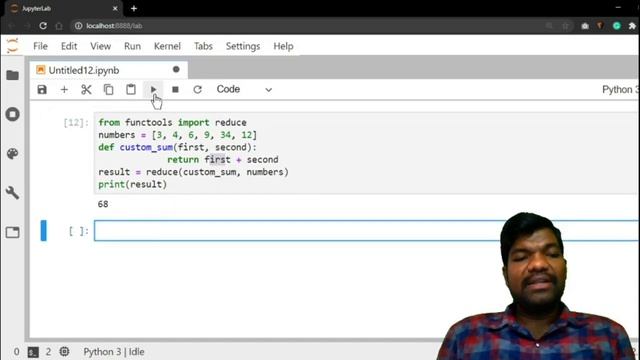The image size is (640, 360).
Task: Click the site information icon in address bar
Action: tap(78, 26)
